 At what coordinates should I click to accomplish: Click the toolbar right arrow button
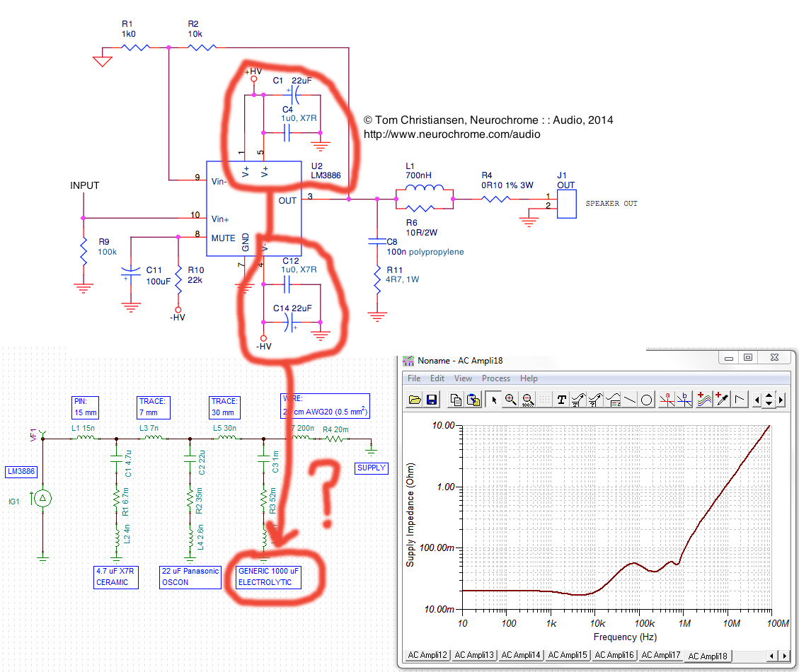[781, 400]
